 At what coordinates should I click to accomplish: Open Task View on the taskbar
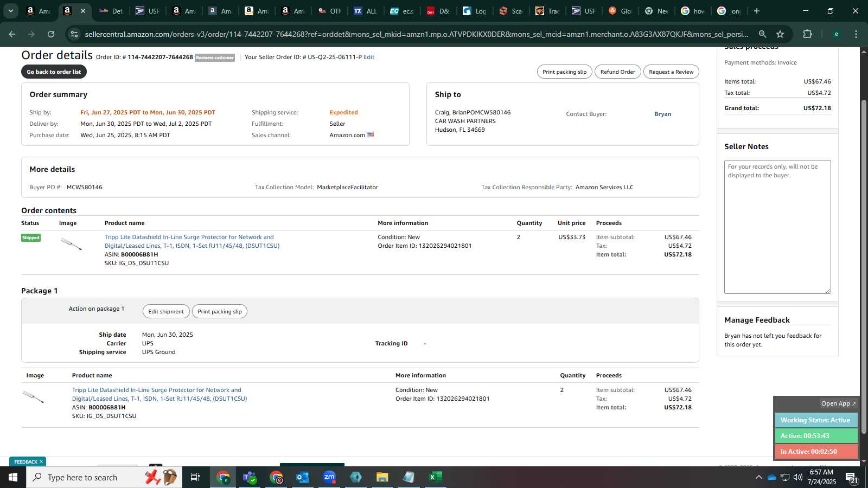point(195,477)
